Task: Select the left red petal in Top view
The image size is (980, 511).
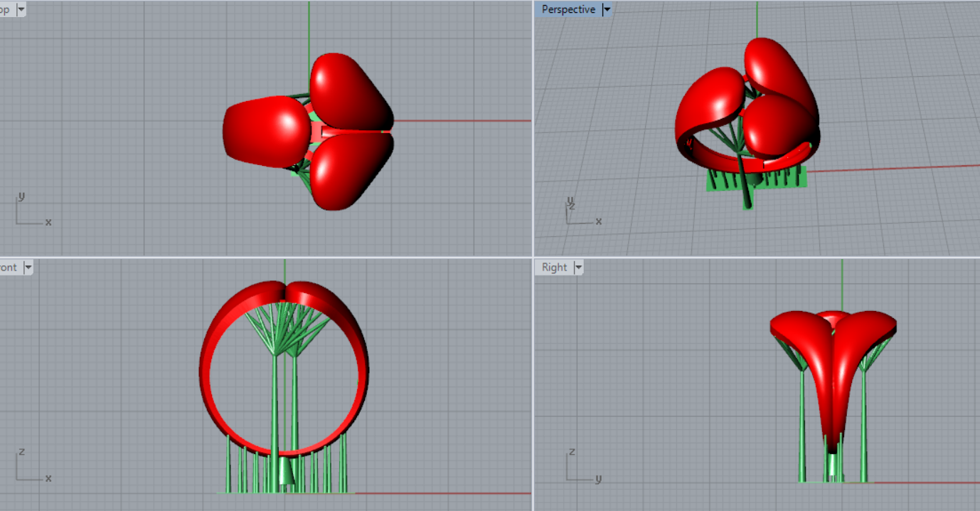Action: (x=265, y=132)
